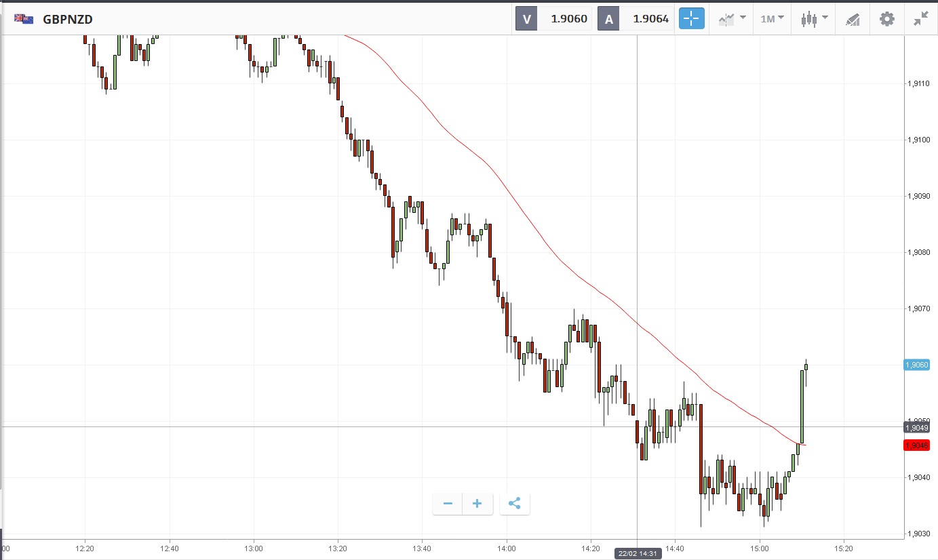Open chart settings gear icon
Image resolution: width=938 pixels, height=560 pixels.
tap(886, 19)
